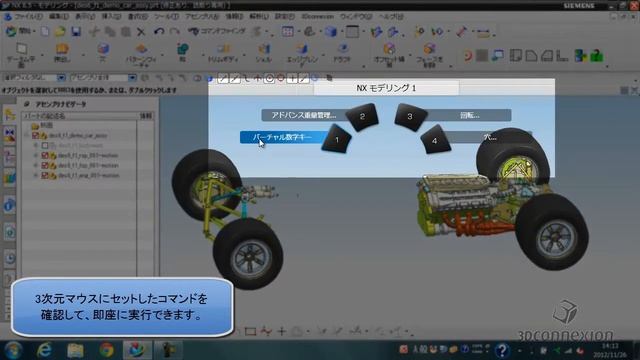The width and height of the screenshot is (640, 360).
Task: Click the navigator name column header
Action: click(x=80, y=116)
